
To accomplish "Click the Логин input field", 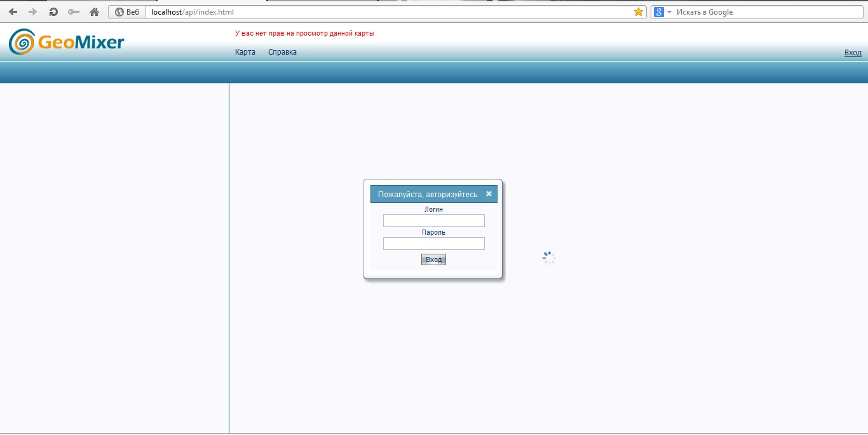I will (x=434, y=221).
